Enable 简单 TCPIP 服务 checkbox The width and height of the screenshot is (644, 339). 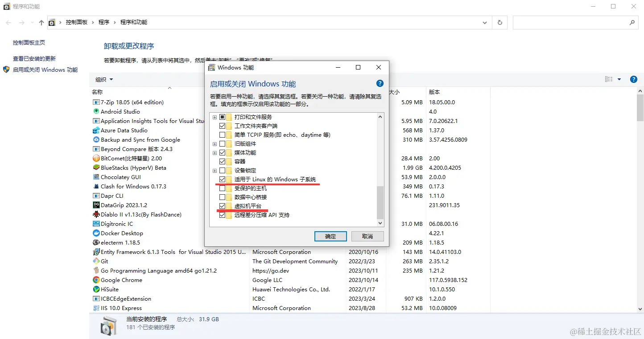[223, 135]
